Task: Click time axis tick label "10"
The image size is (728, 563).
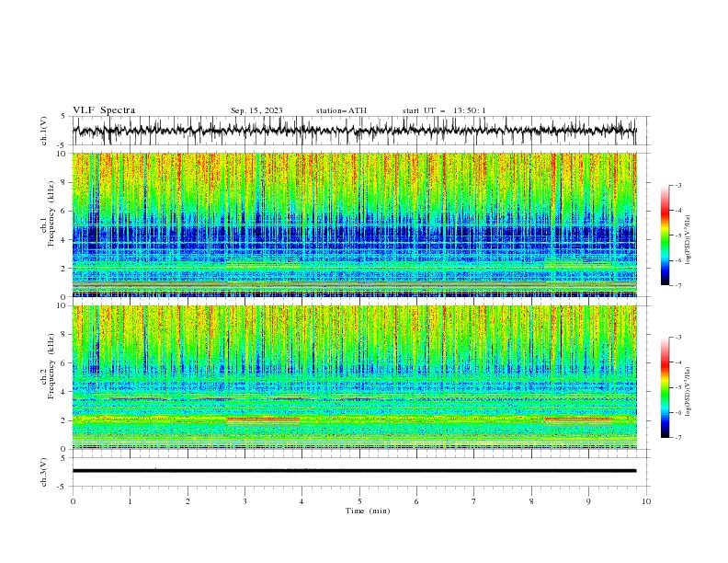Action: tap(646, 501)
